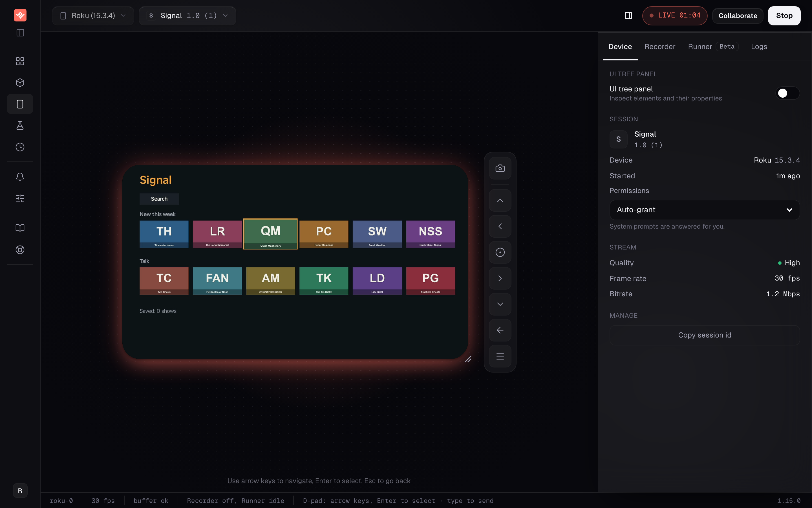The width and height of the screenshot is (812, 508).
Task: Select the PC Paper Compass tile
Action: [324, 234]
